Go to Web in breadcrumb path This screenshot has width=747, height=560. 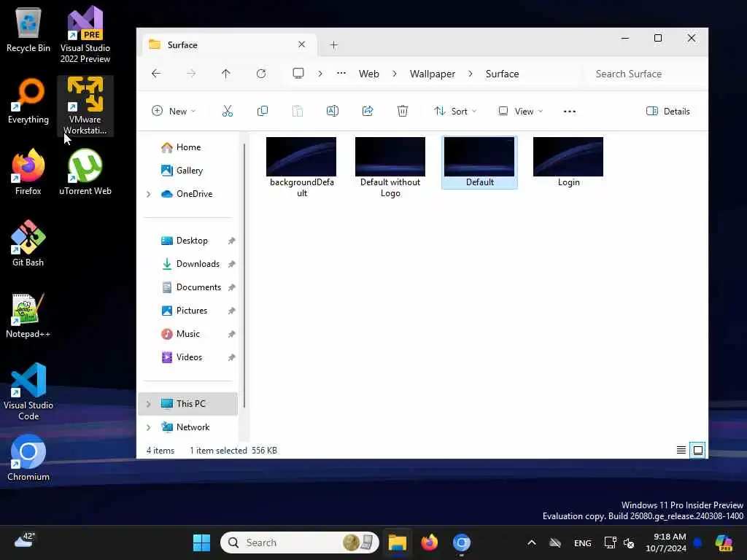tap(368, 74)
